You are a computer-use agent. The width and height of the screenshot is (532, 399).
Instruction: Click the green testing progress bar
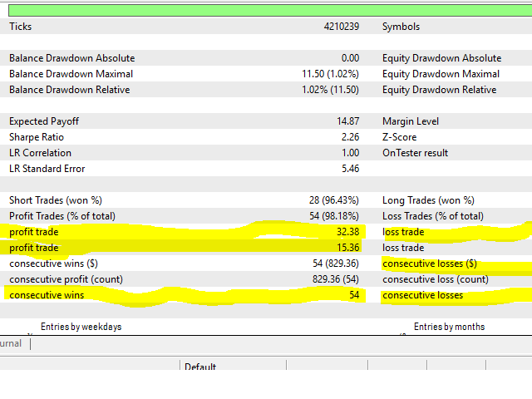(270, 11)
